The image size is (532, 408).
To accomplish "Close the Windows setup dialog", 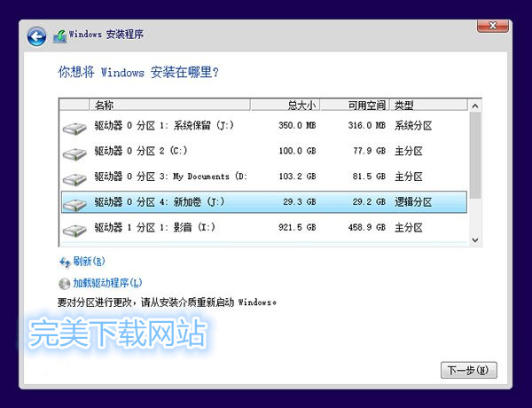I will click(493, 26).
